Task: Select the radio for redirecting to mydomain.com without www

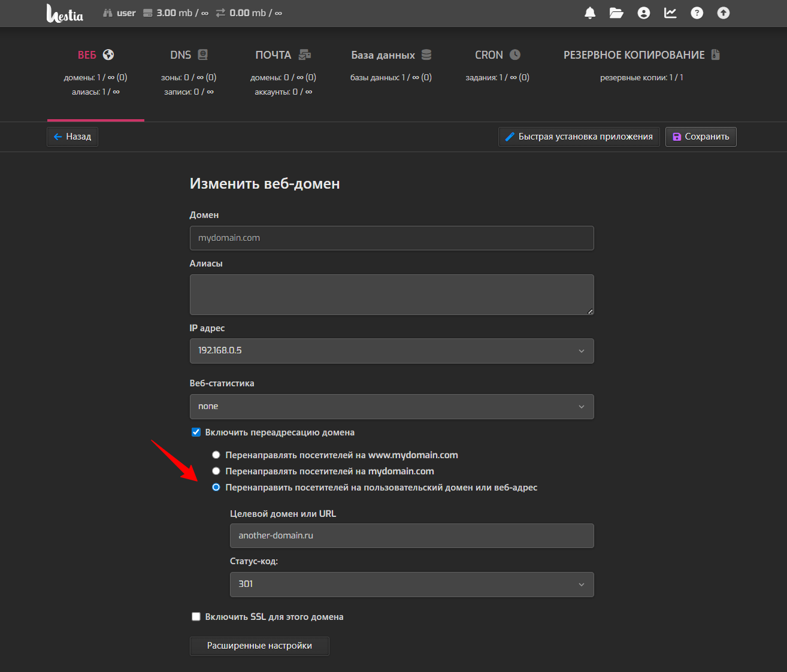Action: click(x=216, y=471)
